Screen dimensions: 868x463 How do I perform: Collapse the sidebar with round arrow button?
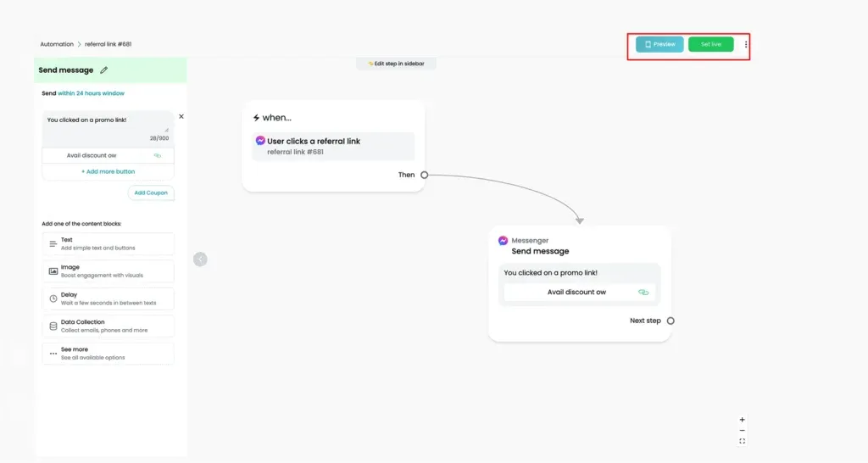click(200, 259)
